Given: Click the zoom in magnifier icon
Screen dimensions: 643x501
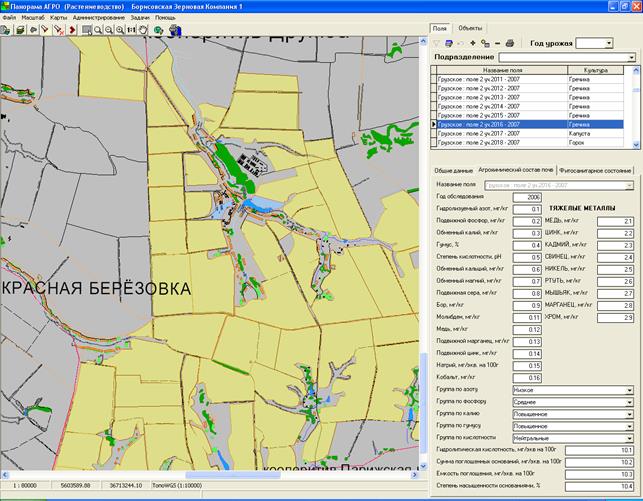Looking at the screenshot, I should coord(120,30).
